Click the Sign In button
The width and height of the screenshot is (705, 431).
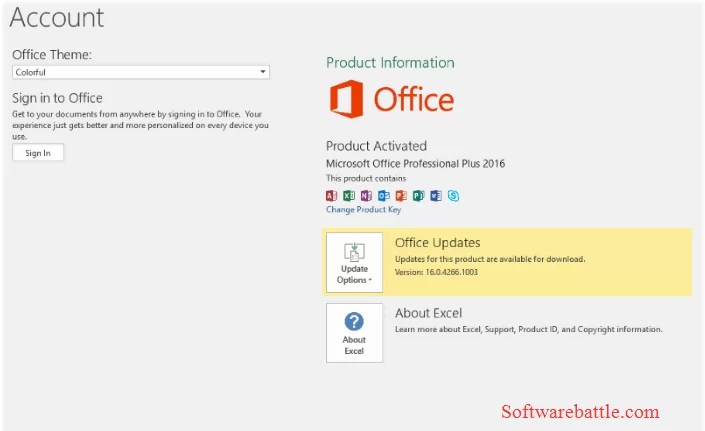tap(38, 153)
